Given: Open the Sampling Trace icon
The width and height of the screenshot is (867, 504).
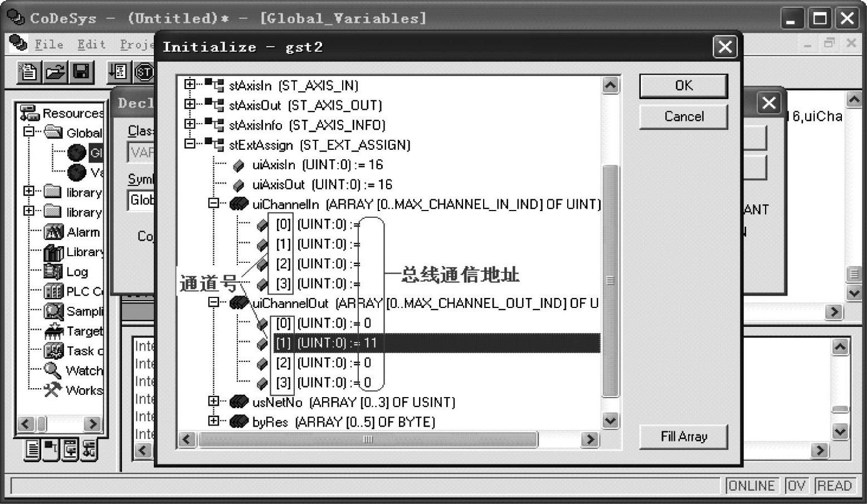Looking at the screenshot, I should [x=53, y=311].
